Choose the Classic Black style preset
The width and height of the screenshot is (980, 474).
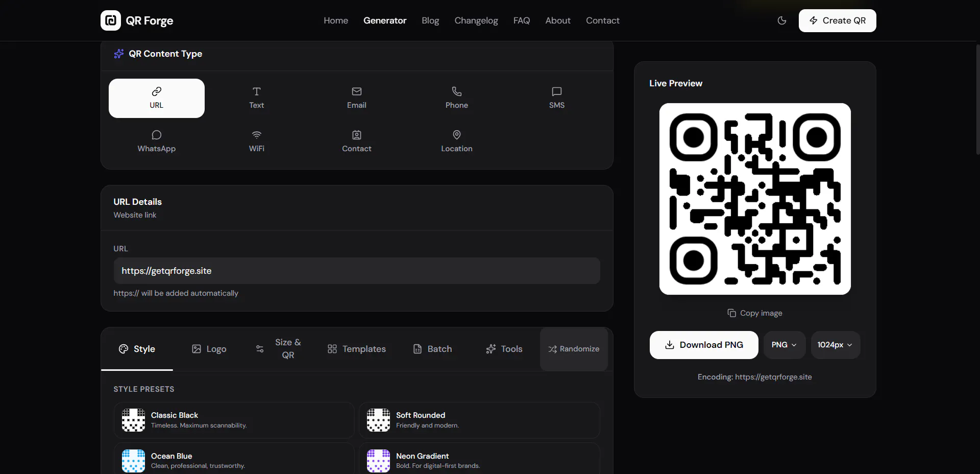click(x=234, y=420)
